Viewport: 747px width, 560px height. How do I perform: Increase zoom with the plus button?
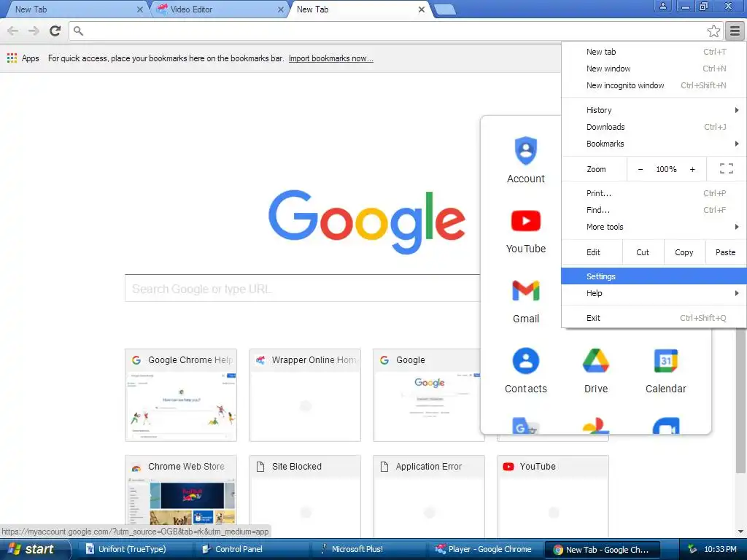(x=692, y=169)
